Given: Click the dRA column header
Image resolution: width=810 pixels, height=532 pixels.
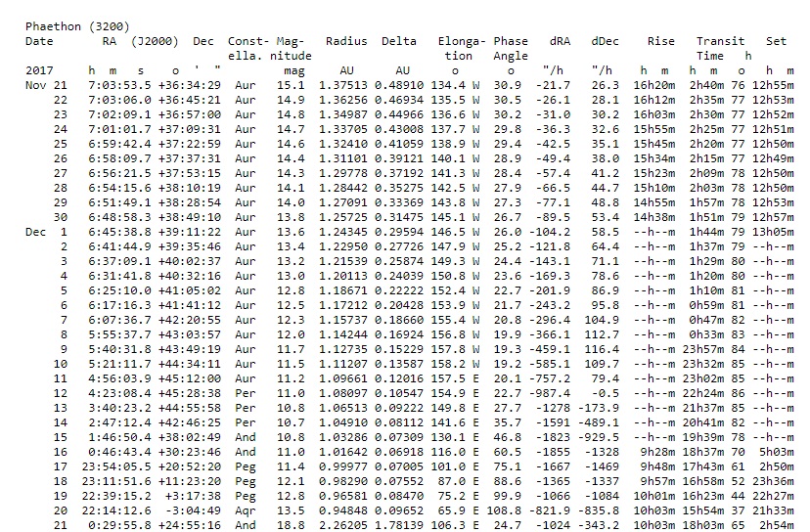Looking at the screenshot, I should pyautogui.click(x=560, y=41).
